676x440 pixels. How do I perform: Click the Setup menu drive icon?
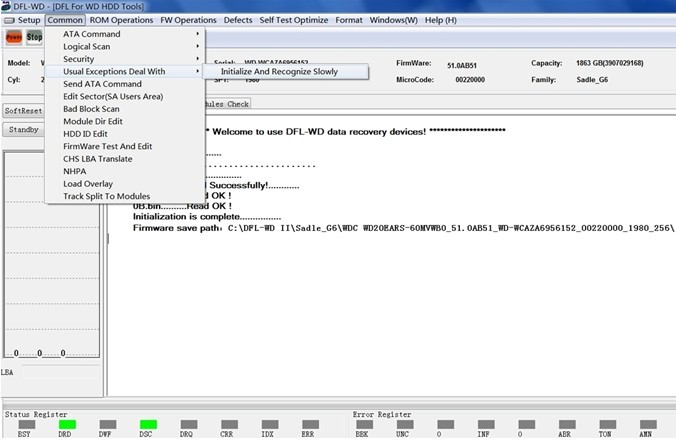pos(9,20)
